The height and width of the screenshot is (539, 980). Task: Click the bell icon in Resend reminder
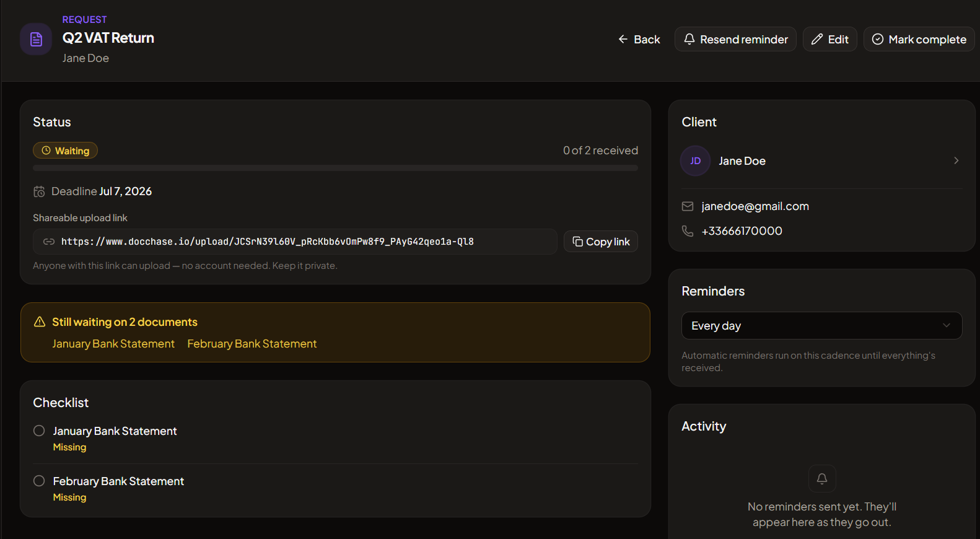click(689, 39)
